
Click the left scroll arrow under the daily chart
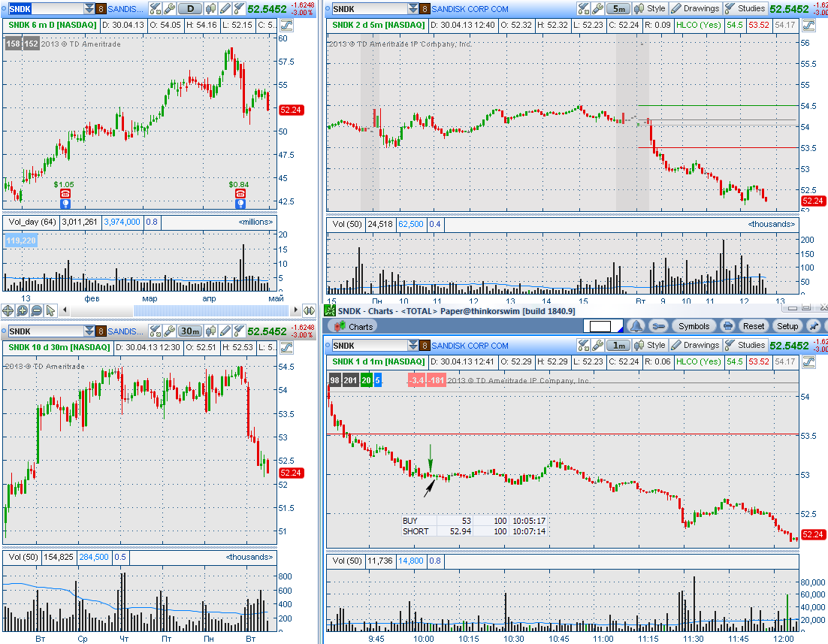[x=65, y=310]
